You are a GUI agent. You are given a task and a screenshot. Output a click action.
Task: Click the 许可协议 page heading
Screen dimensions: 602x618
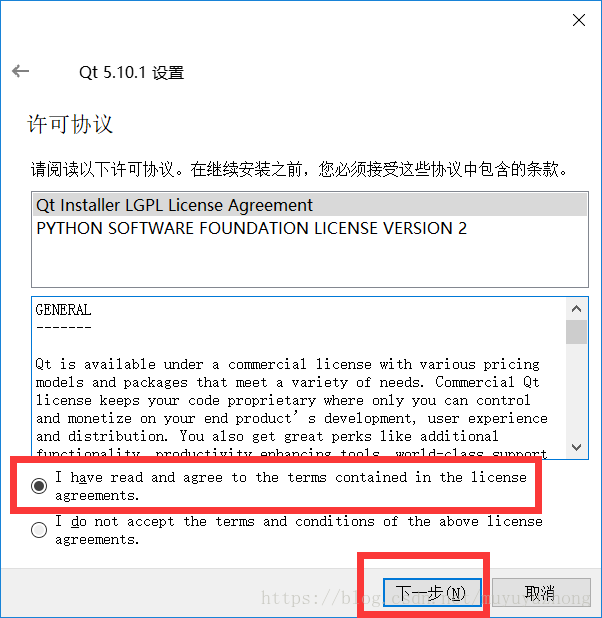pyautogui.click(x=70, y=124)
